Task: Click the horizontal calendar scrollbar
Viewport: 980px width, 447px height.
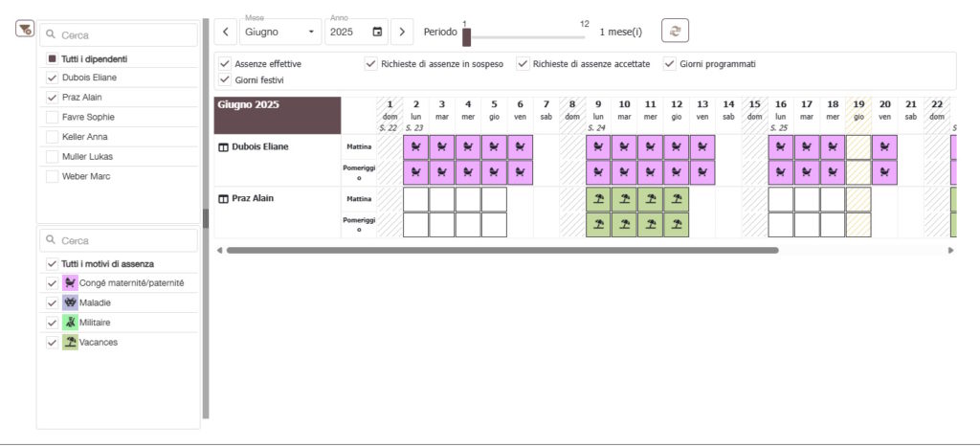Action: click(x=502, y=250)
